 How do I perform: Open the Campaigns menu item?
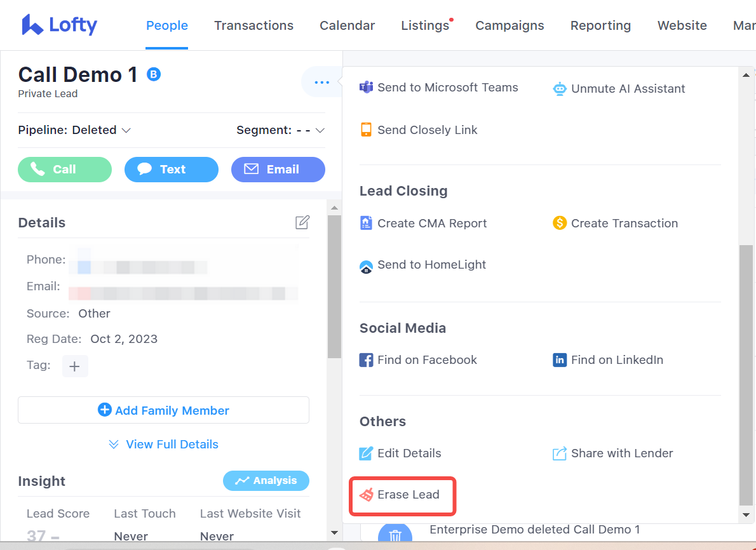coord(510,25)
